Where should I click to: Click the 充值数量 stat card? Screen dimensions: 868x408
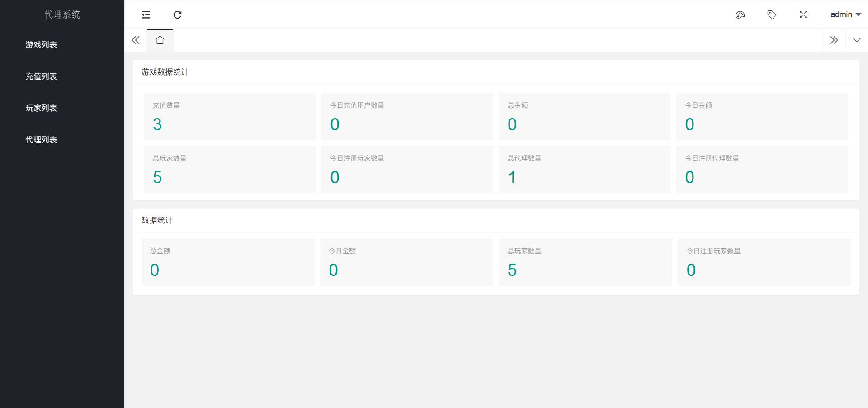[x=230, y=117]
